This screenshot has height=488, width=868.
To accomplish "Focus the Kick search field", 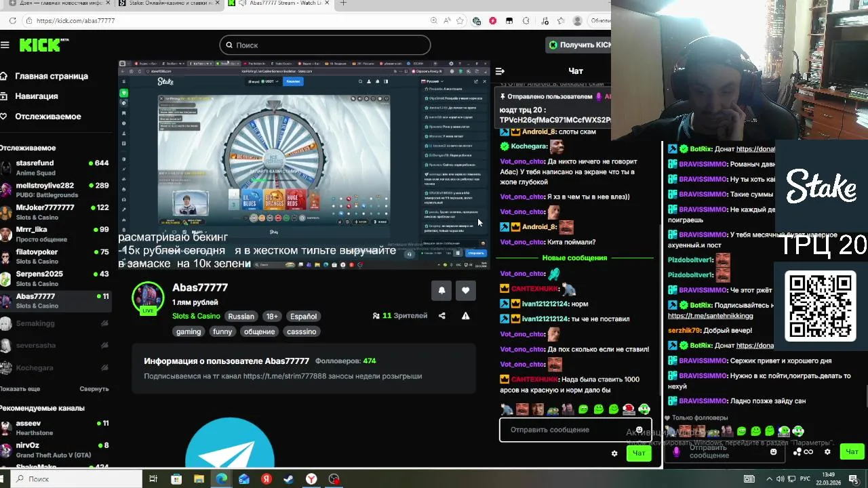I will click(x=325, y=45).
